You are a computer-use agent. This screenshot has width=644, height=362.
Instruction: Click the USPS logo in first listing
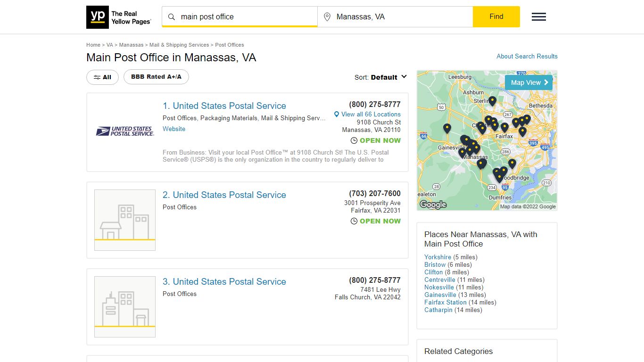coord(125,132)
